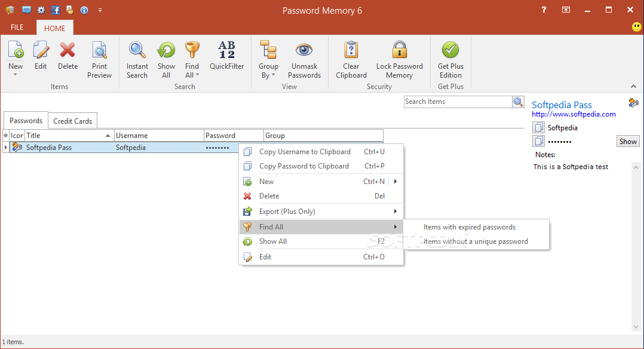Click the row indicator arrow for Softpedia Pass
Viewport: 644px width, 349px height.
tap(6, 147)
